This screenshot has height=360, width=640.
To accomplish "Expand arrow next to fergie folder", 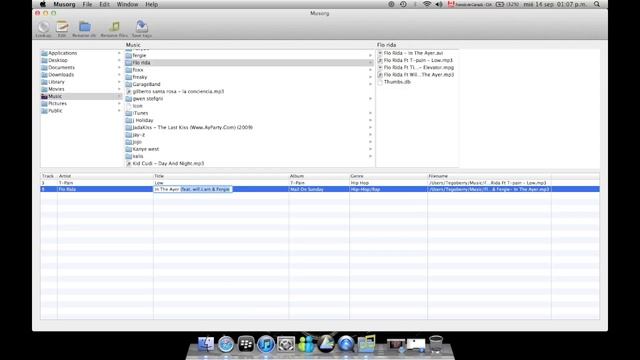I will 371,56.
